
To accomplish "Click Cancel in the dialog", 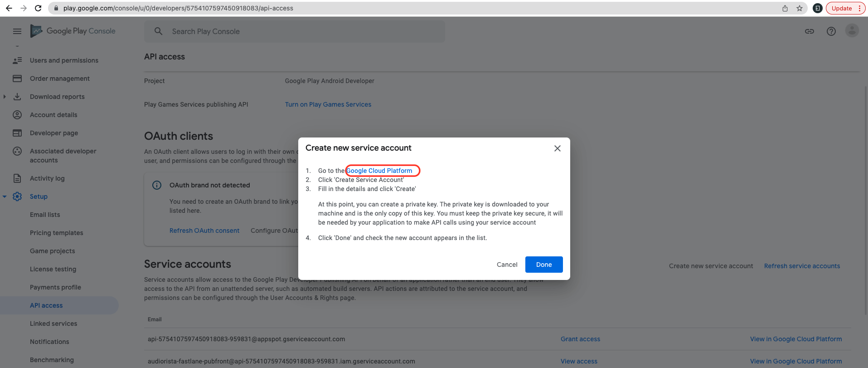I will tap(507, 265).
